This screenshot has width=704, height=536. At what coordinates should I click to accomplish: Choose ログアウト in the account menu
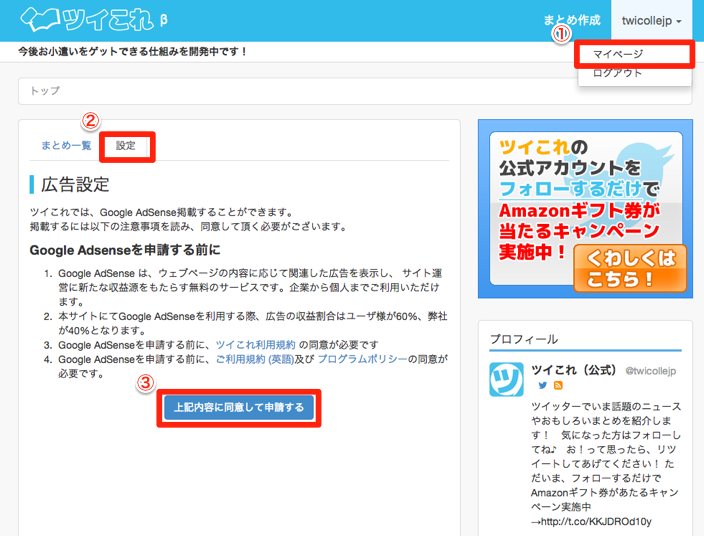pyautogui.click(x=618, y=73)
